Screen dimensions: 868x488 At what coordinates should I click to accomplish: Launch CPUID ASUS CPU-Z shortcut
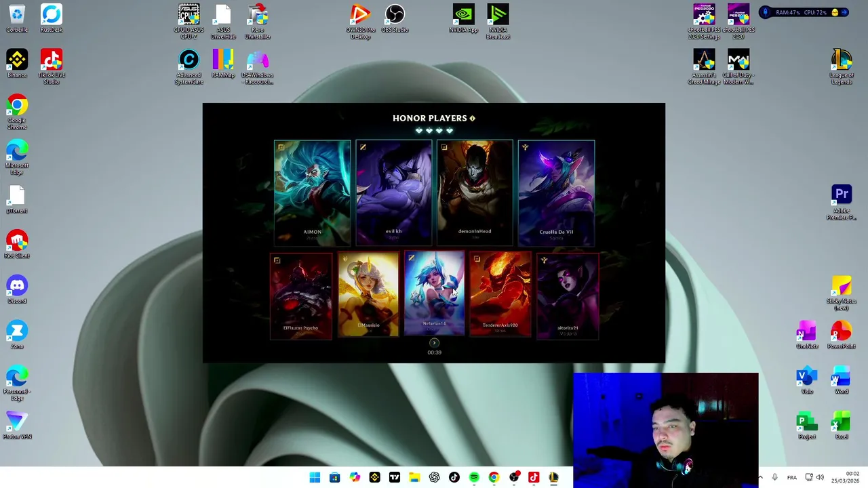pyautogui.click(x=189, y=22)
